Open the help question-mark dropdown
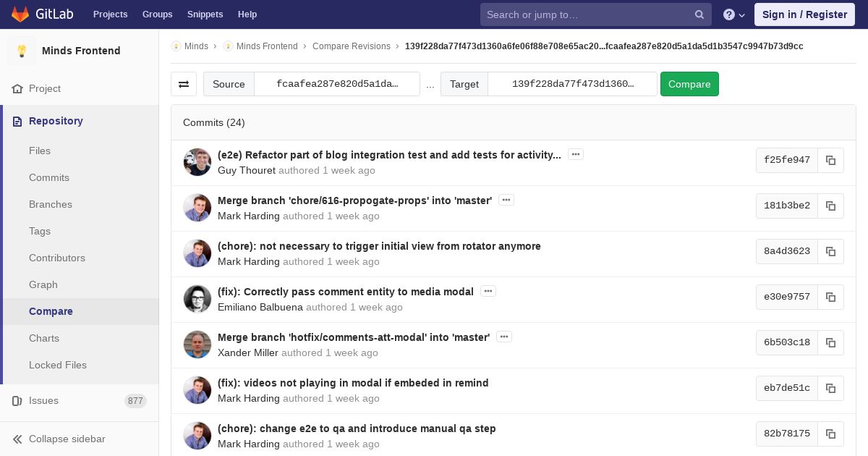Image resolution: width=868 pixels, height=456 pixels. pyautogui.click(x=734, y=14)
